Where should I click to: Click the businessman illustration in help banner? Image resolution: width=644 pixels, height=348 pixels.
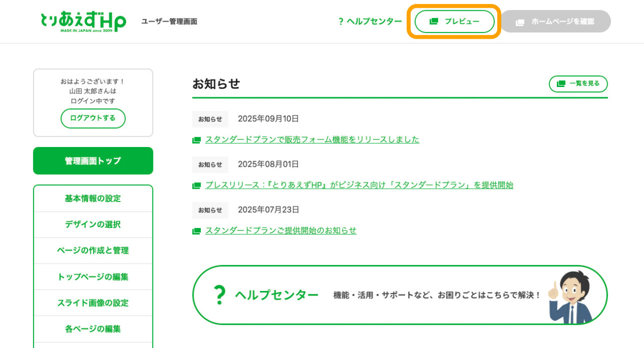pyautogui.click(x=572, y=296)
